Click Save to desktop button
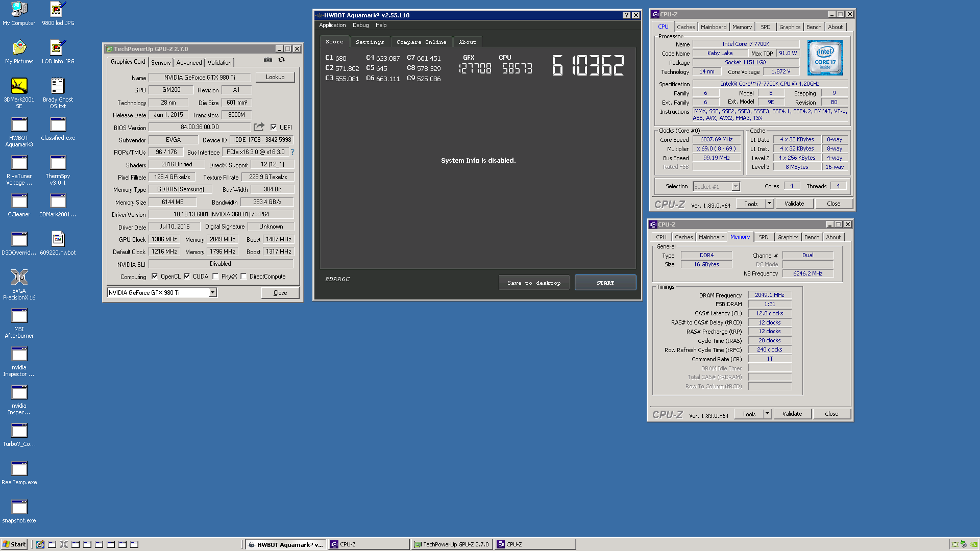The height and width of the screenshot is (551, 980). [534, 283]
